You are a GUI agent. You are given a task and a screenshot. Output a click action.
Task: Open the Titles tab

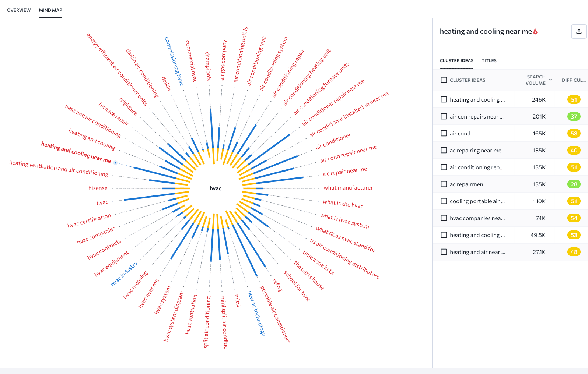pos(489,61)
